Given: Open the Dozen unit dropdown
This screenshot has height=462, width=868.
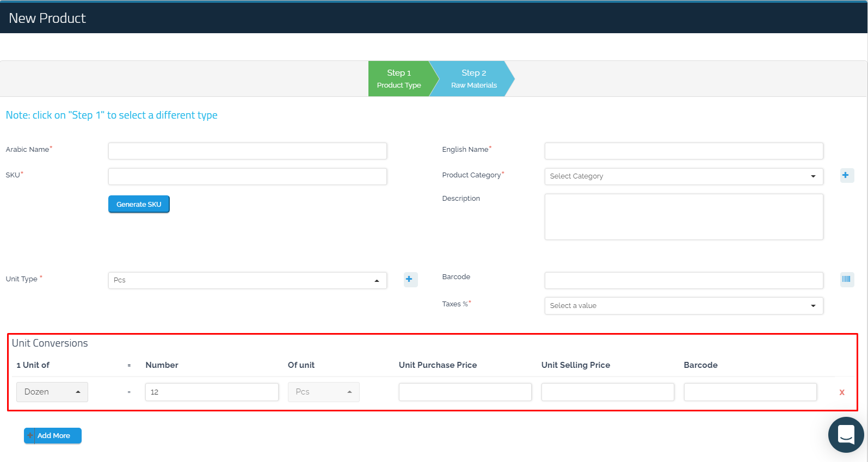Looking at the screenshot, I should coord(52,392).
